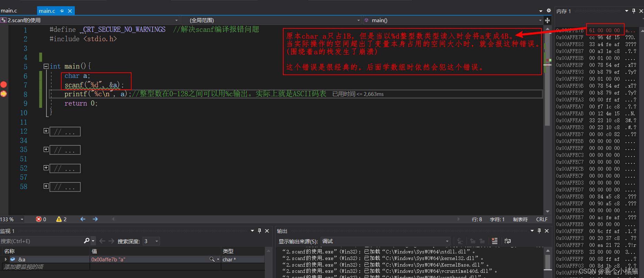The width and height of the screenshot is (644, 278).
Task: Expand the collapsed comment at line 12
Action: (x=46, y=131)
